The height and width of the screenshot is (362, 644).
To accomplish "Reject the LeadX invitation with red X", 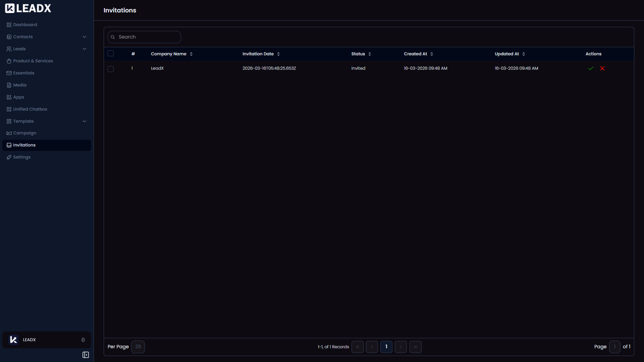I will (602, 68).
